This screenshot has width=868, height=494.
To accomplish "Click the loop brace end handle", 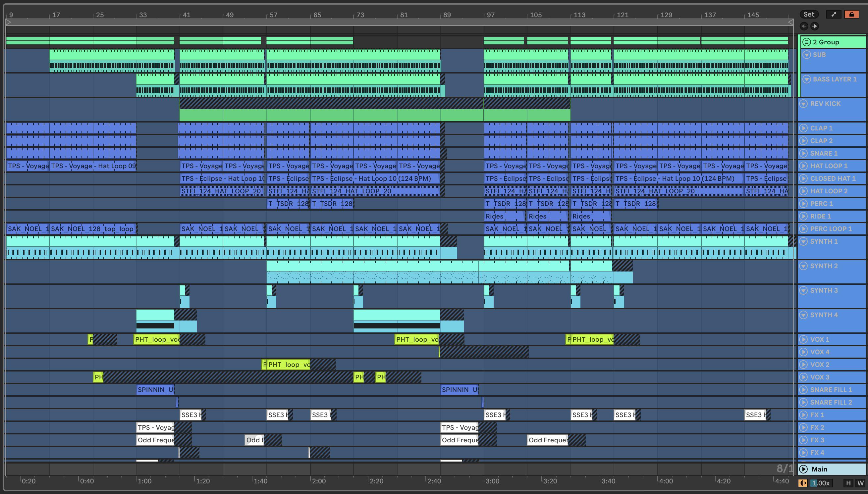I will pos(790,22).
